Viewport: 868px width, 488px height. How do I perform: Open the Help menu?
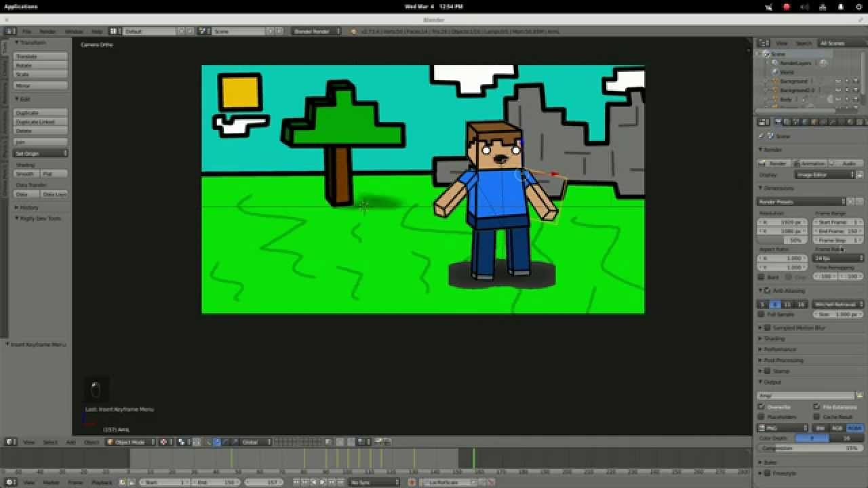pyautogui.click(x=97, y=31)
